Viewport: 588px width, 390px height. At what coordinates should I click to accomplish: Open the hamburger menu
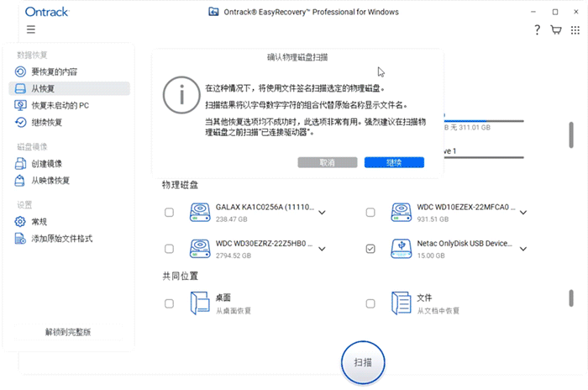tap(31, 29)
